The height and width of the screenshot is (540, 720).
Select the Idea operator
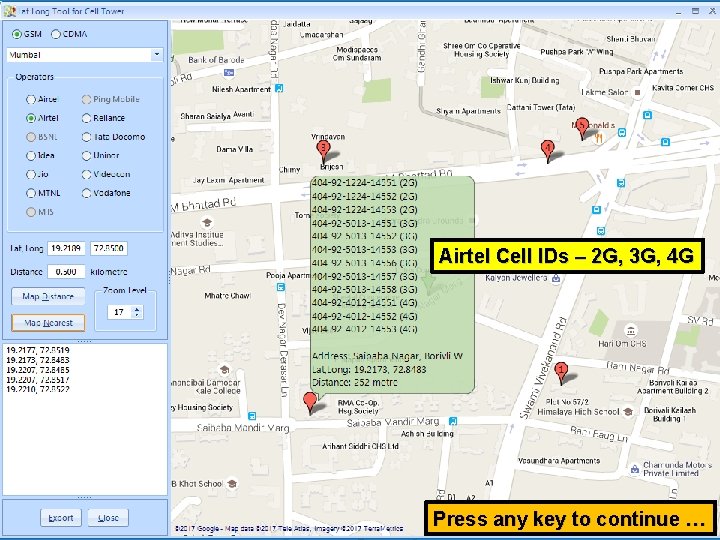pos(31,156)
